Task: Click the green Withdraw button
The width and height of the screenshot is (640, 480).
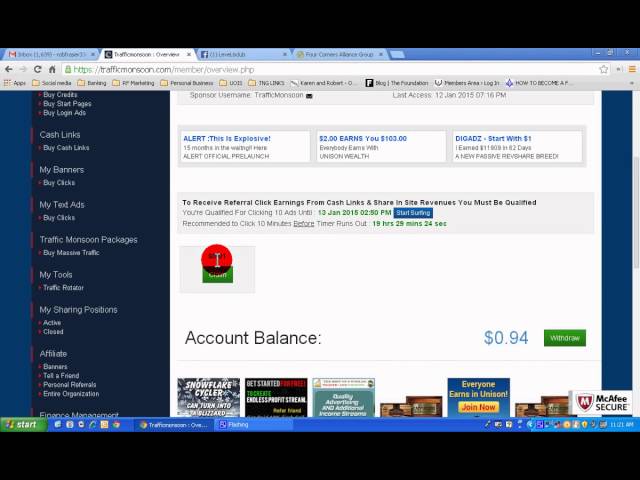Action: point(565,338)
